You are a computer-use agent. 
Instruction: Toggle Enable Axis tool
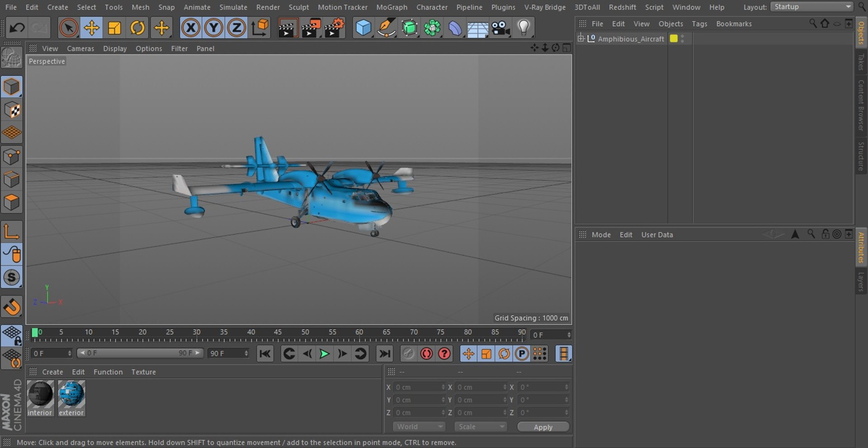pyautogui.click(x=12, y=231)
